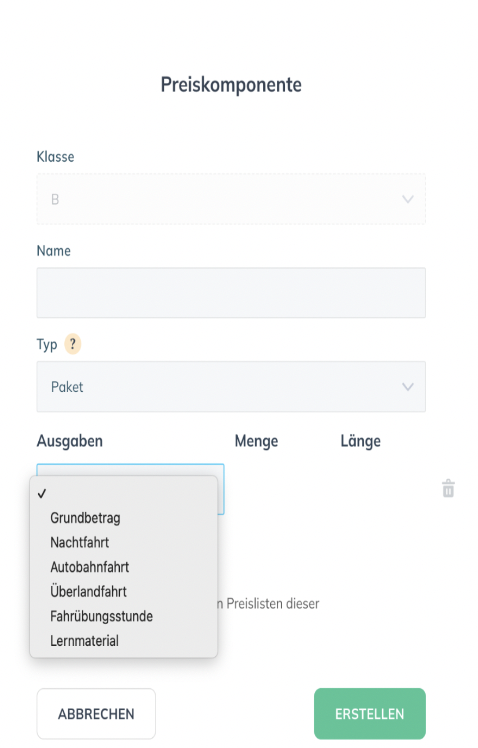Expand the Klasse dropdown chevron
Image resolution: width=478 pixels, height=748 pixels.
[407, 199]
